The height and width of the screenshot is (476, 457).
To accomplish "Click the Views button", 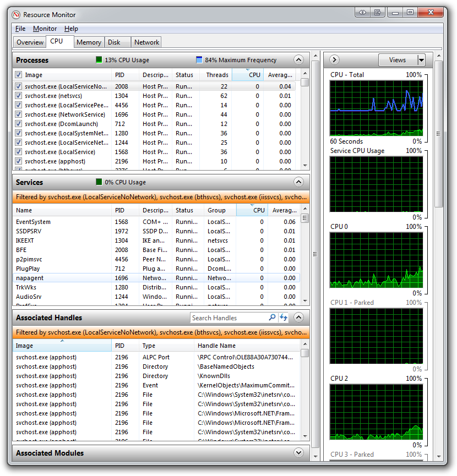I will click(x=397, y=60).
